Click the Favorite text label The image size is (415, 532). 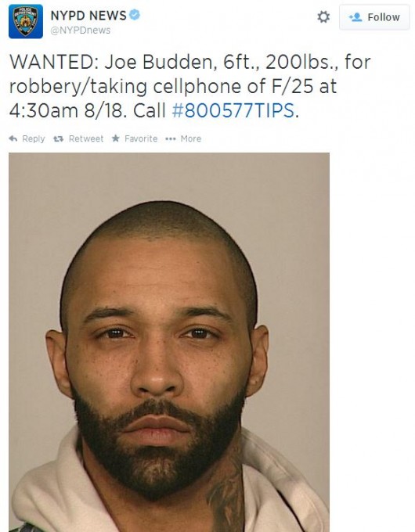[141, 138]
